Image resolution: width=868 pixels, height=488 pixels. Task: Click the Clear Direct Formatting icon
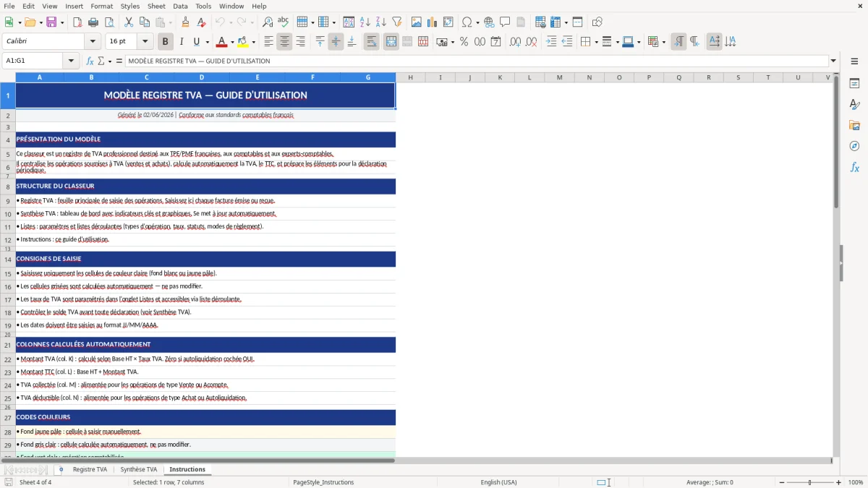[202, 22]
